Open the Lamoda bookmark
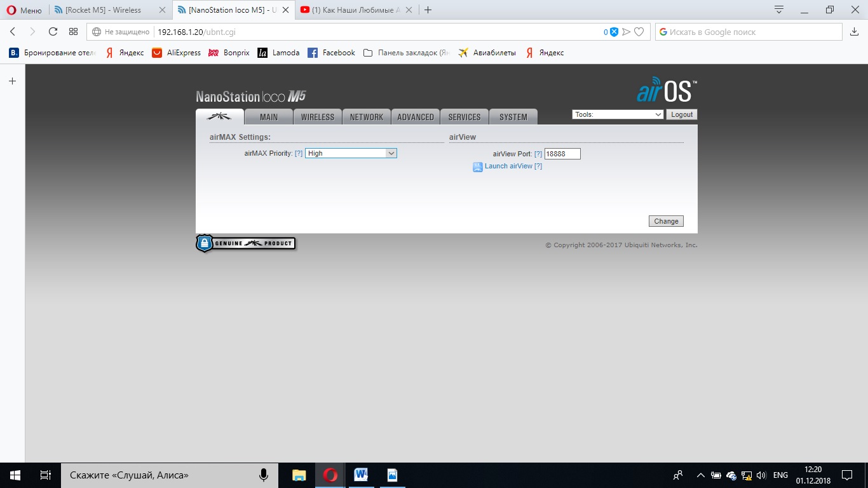 (278, 53)
